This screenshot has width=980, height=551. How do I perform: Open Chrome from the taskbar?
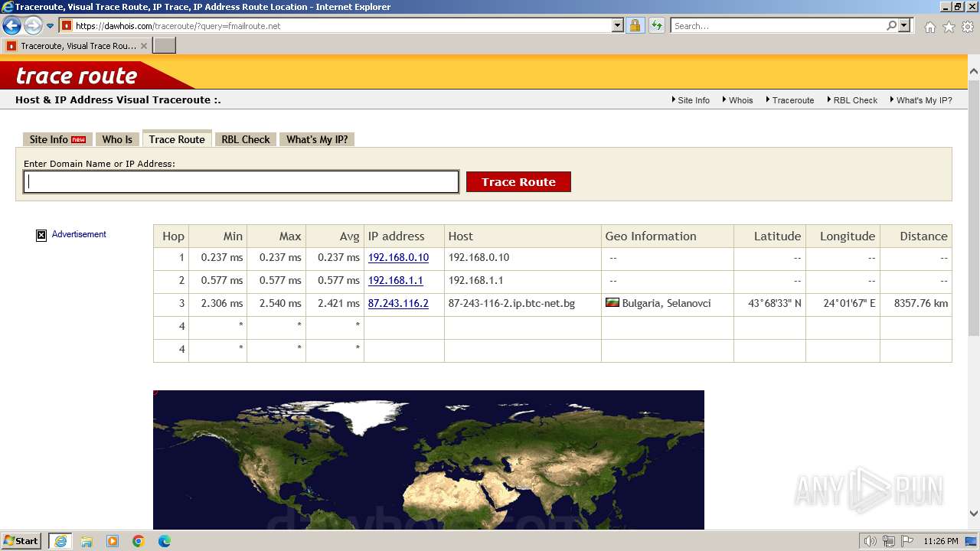139,541
